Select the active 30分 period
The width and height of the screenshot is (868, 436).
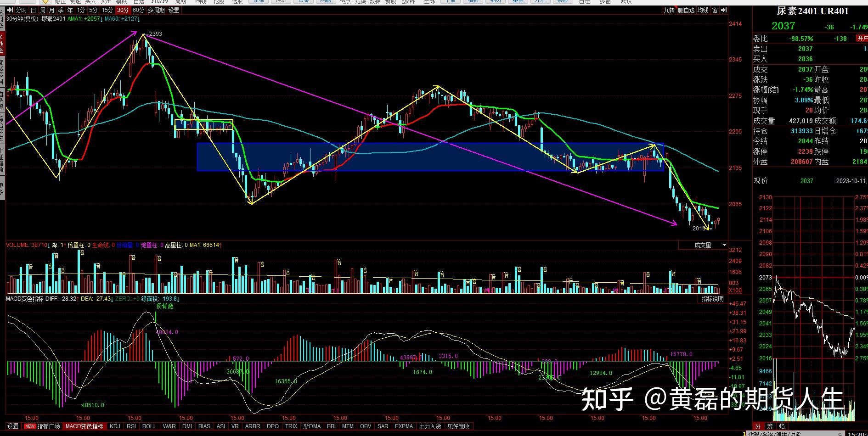coord(123,10)
